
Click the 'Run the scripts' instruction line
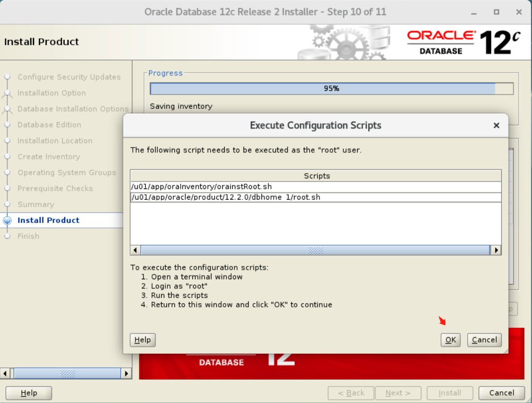point(174,295)
